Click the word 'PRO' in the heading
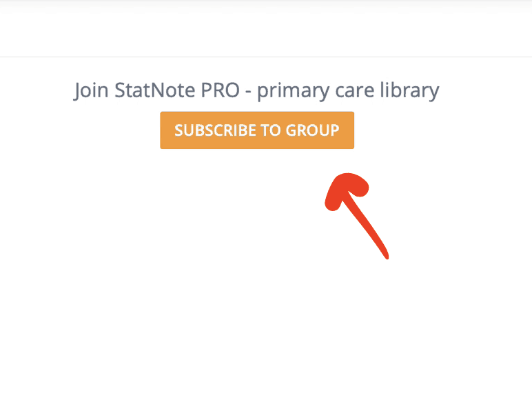This screenshot has height=418, width=532. 221,90
